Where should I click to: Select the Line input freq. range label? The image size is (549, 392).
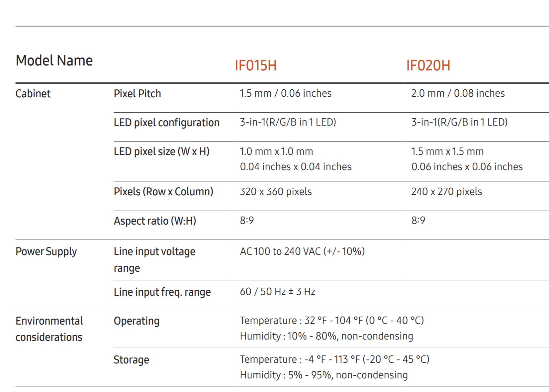[162, 292]
